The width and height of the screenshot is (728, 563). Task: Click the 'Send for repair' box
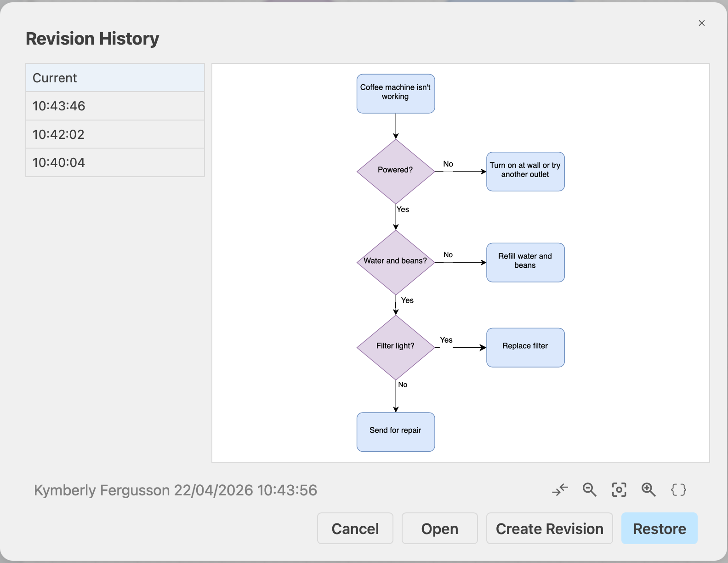coord(396,432)
